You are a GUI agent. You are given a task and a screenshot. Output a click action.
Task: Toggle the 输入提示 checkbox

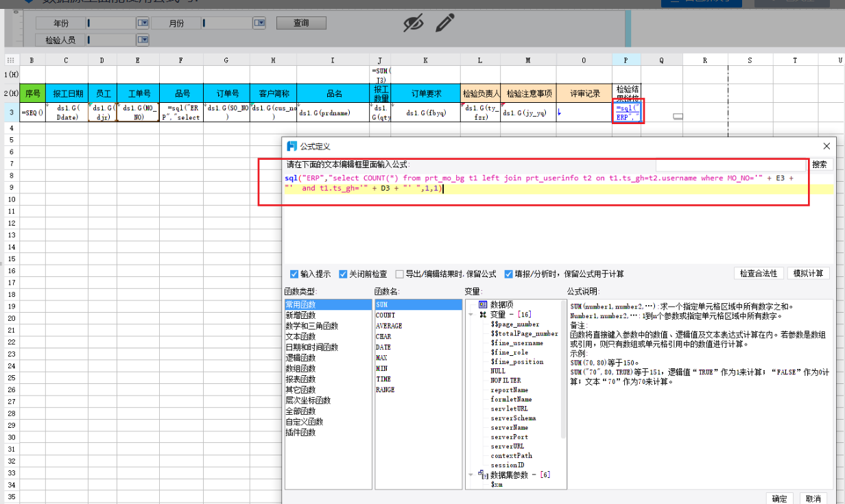pos(294,274)
